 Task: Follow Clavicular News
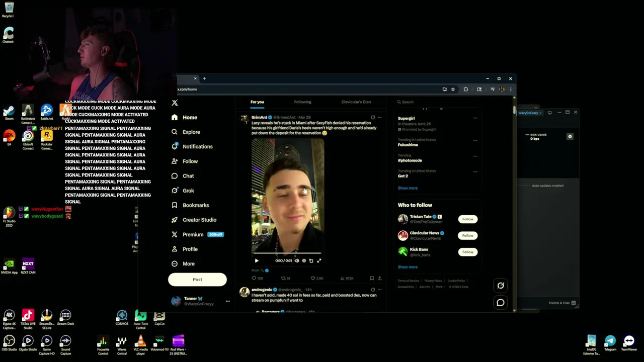pos(467,235)
